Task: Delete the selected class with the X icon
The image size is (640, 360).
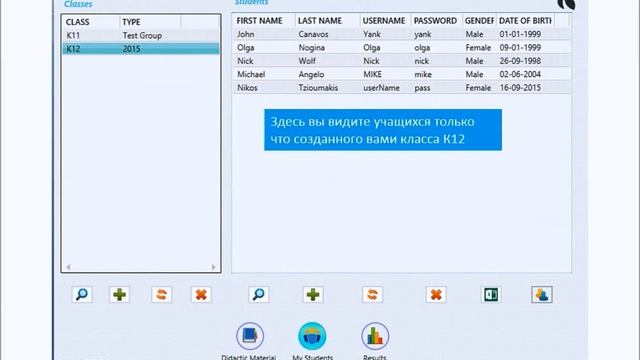Action: [x=201, y=294]
